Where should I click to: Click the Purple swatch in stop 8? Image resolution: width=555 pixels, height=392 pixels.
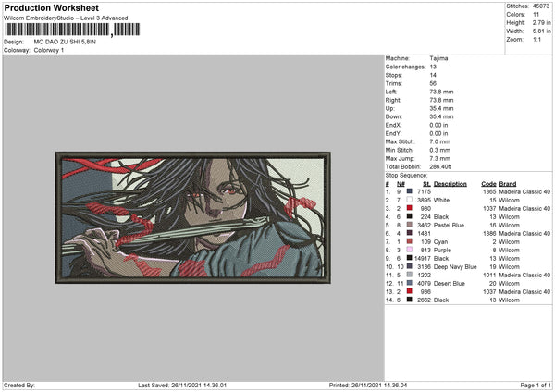pyautogui.click(x=409, y=250)
